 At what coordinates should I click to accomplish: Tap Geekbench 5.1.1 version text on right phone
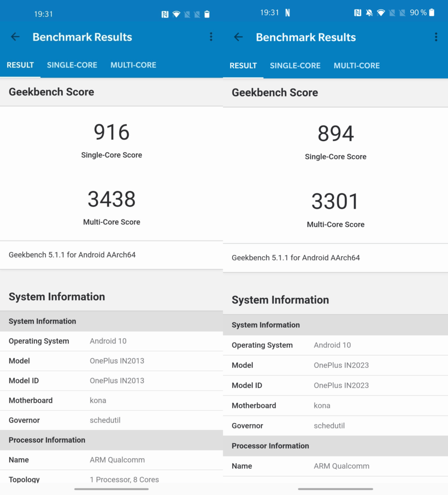(x=296, y=258)
